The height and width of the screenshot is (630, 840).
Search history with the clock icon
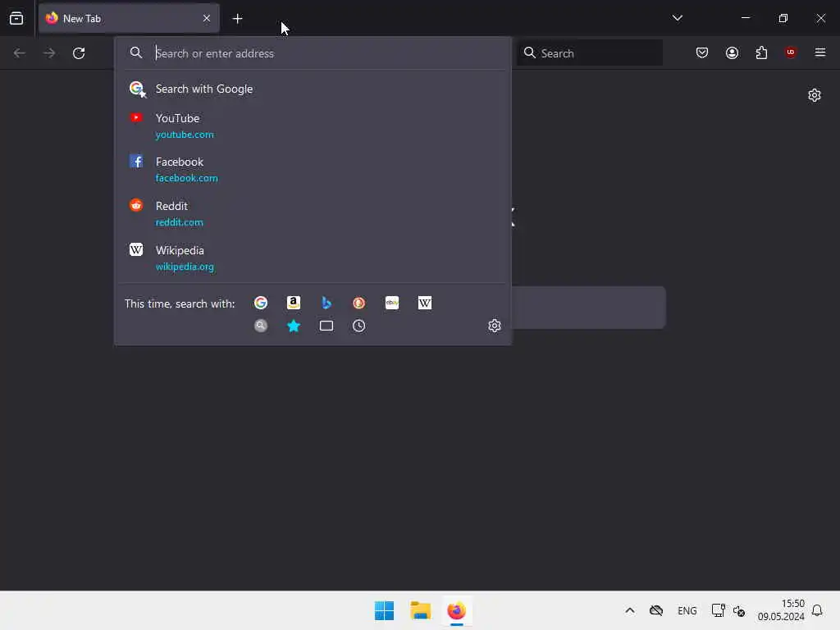(359, 326)
